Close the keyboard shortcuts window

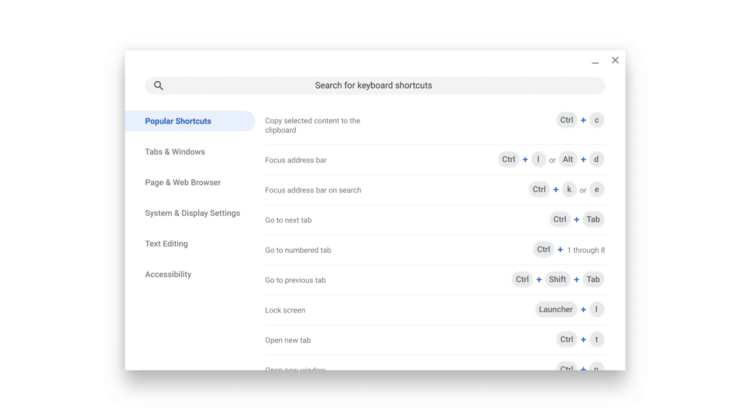tap(615, 61)
